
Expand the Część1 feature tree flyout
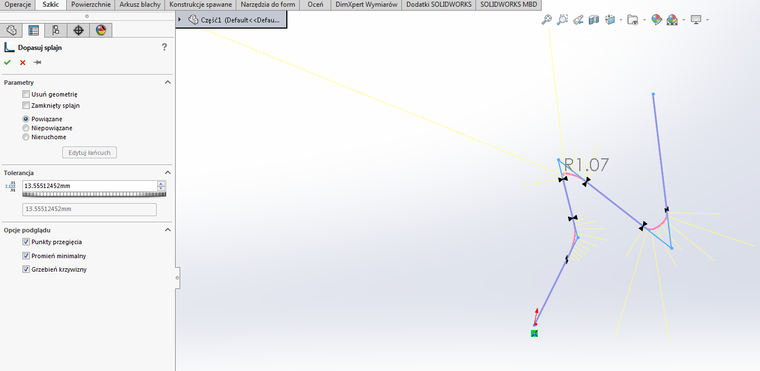point(179,19)
